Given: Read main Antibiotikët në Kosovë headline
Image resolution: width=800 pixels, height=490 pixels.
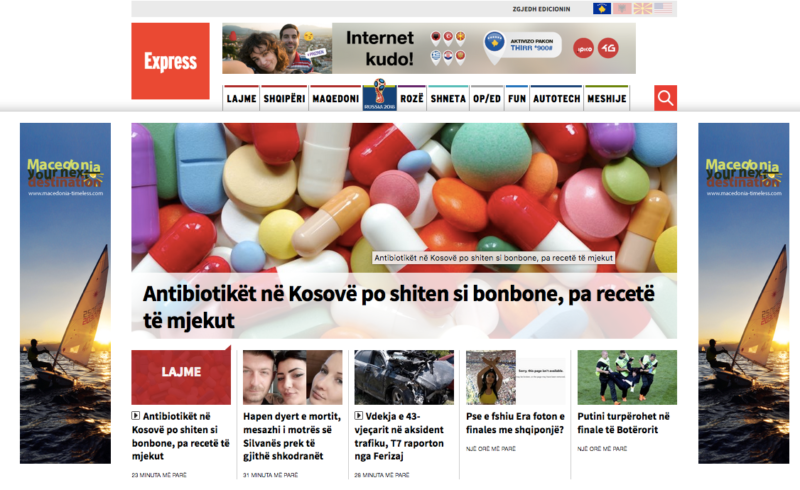Looking at the screenshot, I should coord(398,307).
